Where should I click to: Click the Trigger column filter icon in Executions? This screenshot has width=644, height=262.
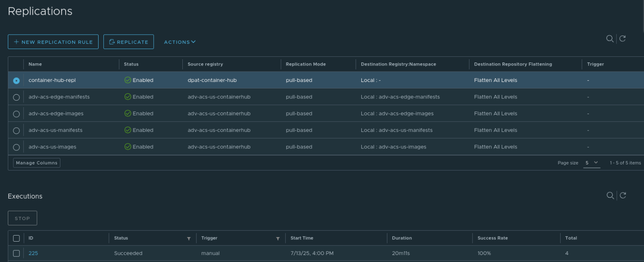pos(277,239)
